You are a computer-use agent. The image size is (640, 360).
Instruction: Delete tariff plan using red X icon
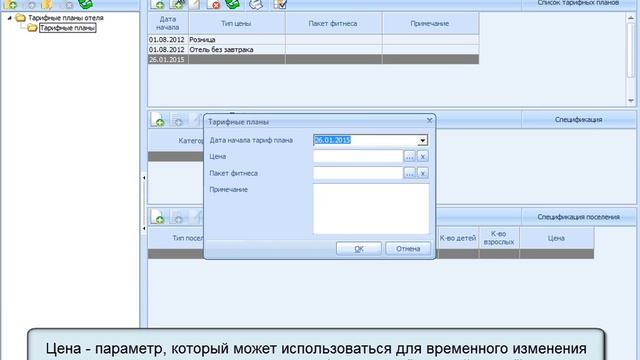click(213, 4)
